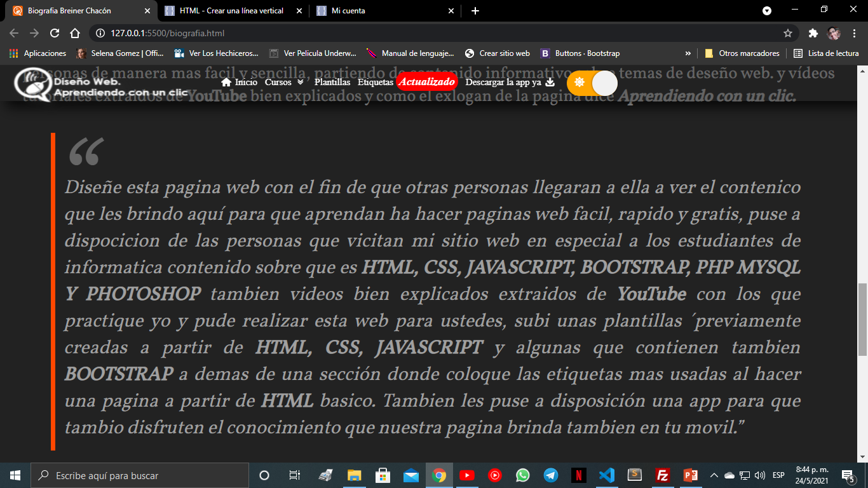Open the Chrome profile avatar
The height and width of the screenshot is (488, 868).
[834, 33]
